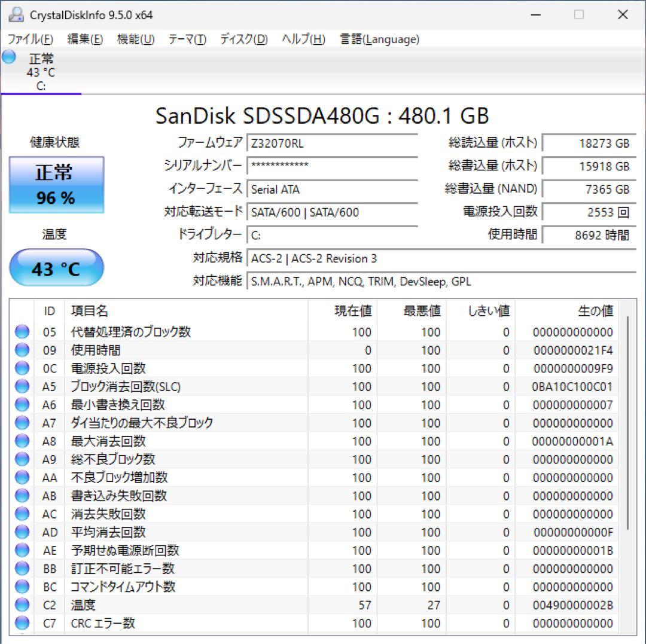Click the indicator next to 温度 attribute C2

coord(22,605)
